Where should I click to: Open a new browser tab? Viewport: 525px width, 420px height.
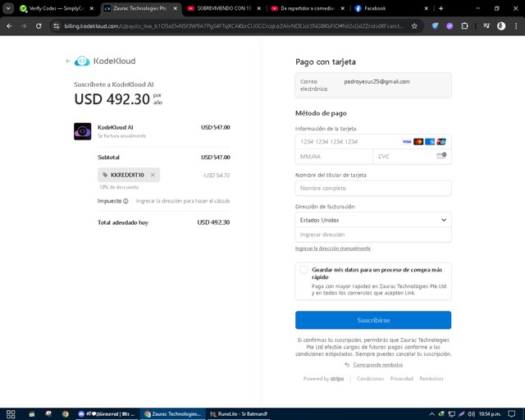coord(441,8)
